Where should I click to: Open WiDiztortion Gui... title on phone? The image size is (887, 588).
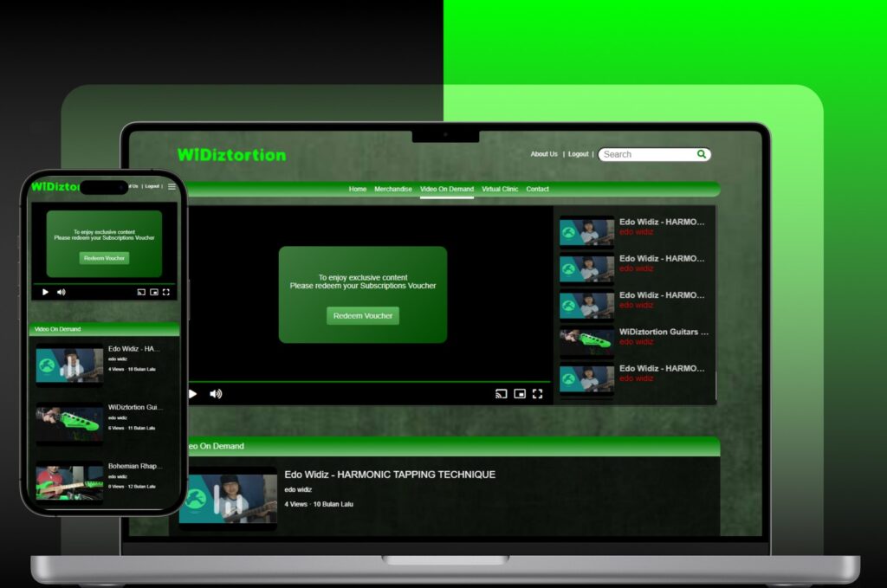(135, 407)
